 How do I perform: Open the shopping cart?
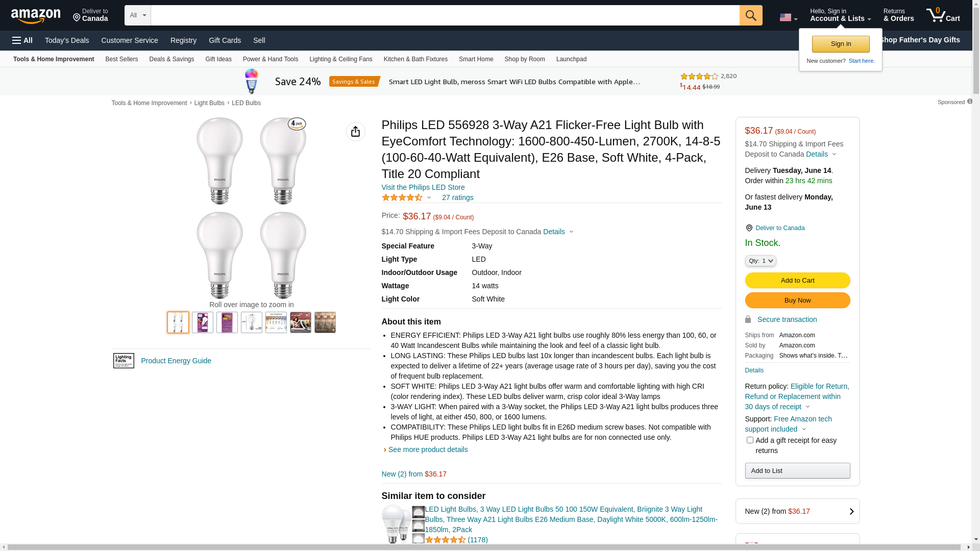pyautogui.click(x=943, y=15)
